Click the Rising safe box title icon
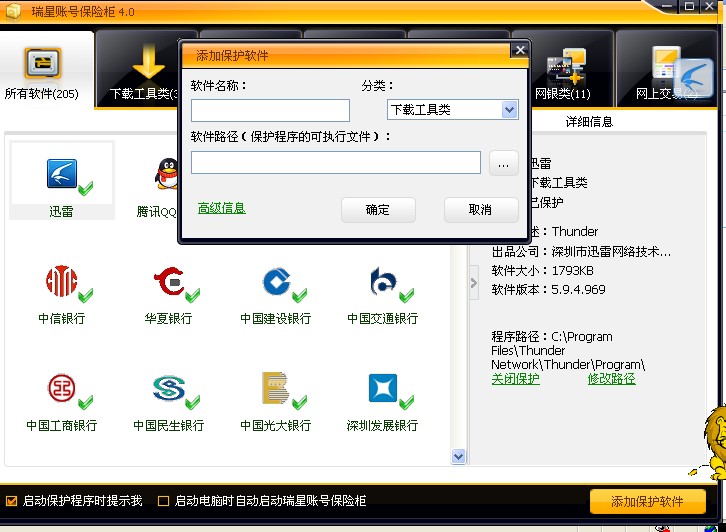 pos(13,11)
